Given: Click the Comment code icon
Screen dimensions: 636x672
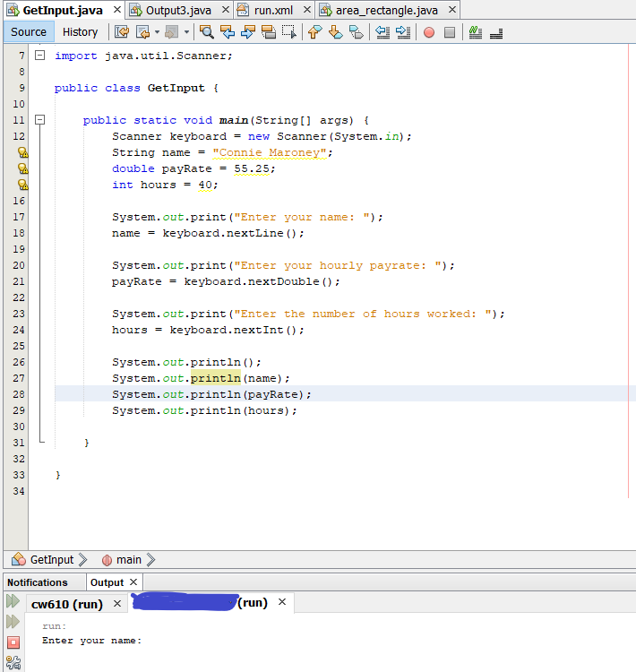Looking at the screenshot, I should 476,32.
